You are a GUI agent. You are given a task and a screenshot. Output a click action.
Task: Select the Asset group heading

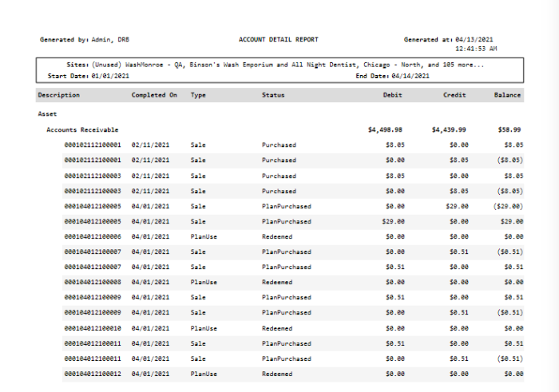tap(47, 114)
